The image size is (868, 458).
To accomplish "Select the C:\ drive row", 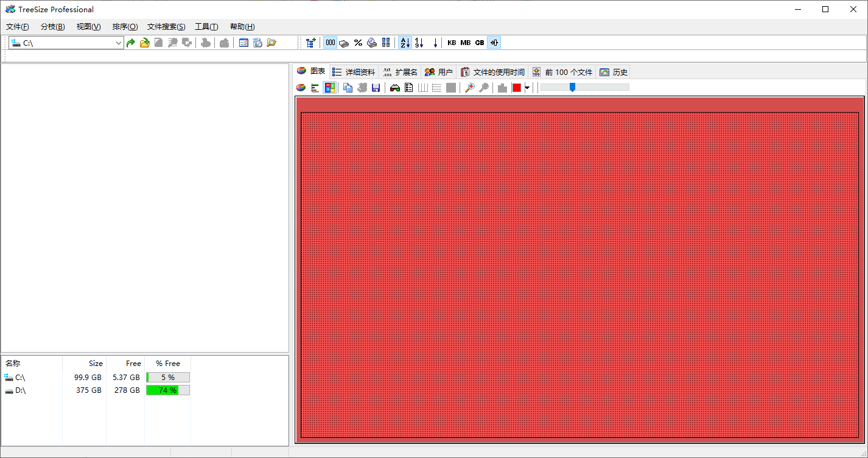I will coord(97,378).
